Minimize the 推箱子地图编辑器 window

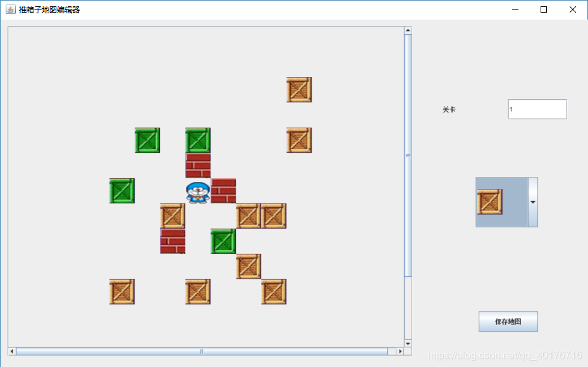[x=515, y=9]
